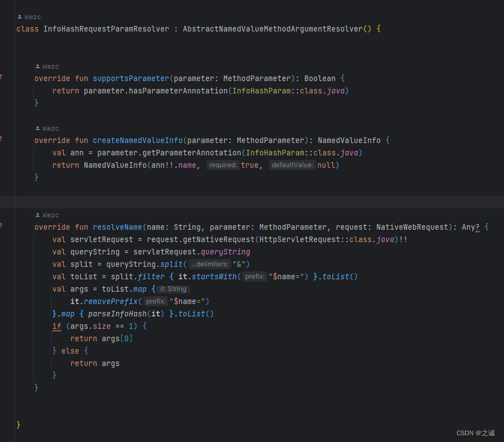Click the 'else' keyword
The image size is (504, 442).
(x=70, y=351)
